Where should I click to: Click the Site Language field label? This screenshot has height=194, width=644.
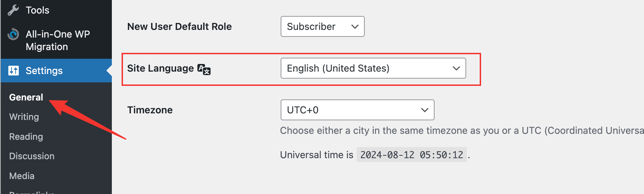coord(160,68)
